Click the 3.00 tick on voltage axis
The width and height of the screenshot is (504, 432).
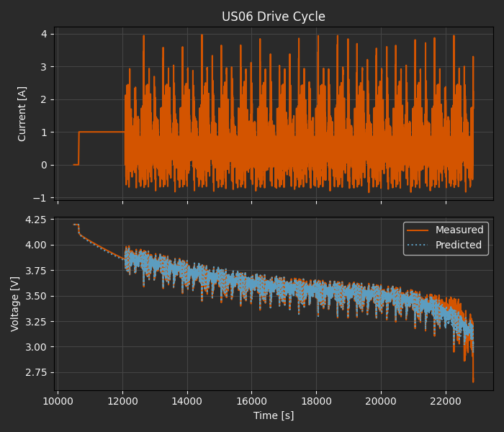click(x=35, y=347)
